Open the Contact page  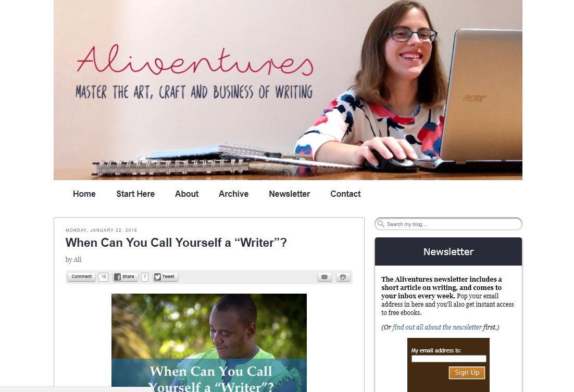tap(345, 194)
